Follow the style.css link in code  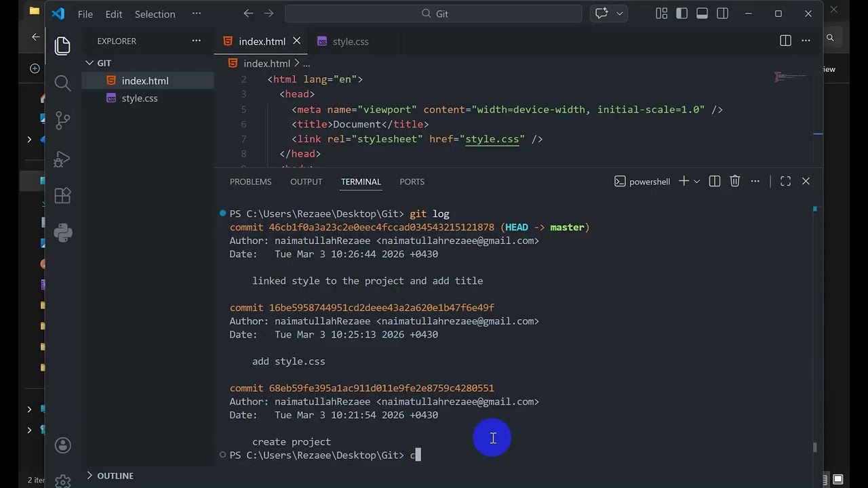[x=492, y=139]
